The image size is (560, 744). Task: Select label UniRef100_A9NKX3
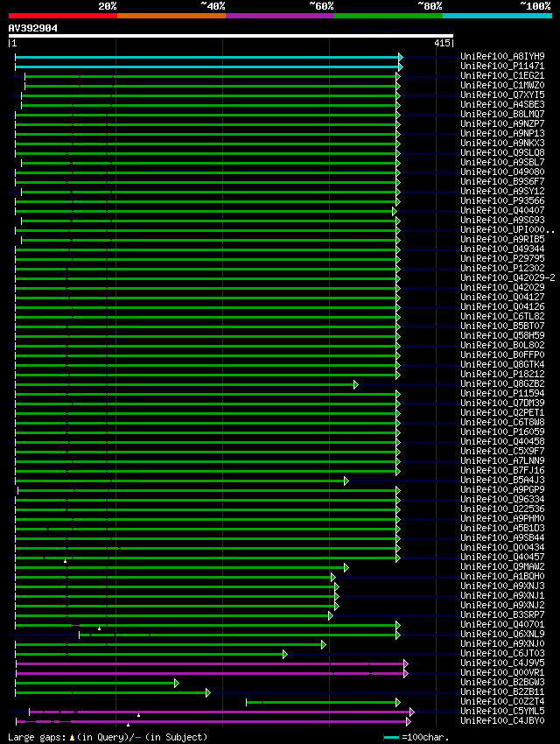point(502,143)
